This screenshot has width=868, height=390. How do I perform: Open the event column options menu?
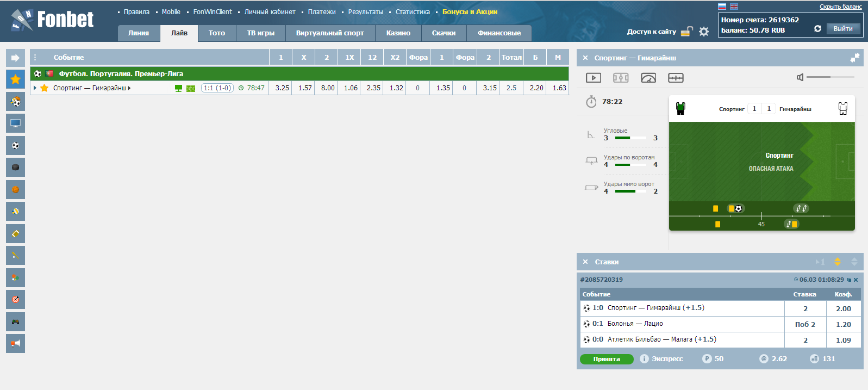pos(35,57)
